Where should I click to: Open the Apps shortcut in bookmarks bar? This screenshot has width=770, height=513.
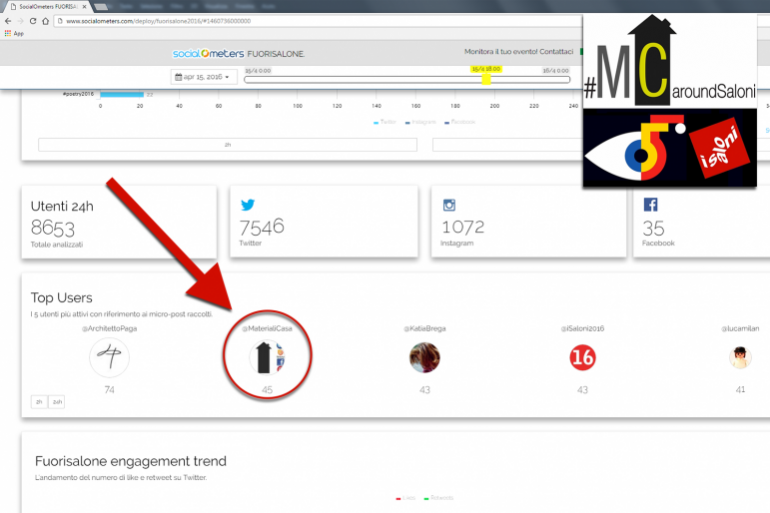(x=14, y=33)
